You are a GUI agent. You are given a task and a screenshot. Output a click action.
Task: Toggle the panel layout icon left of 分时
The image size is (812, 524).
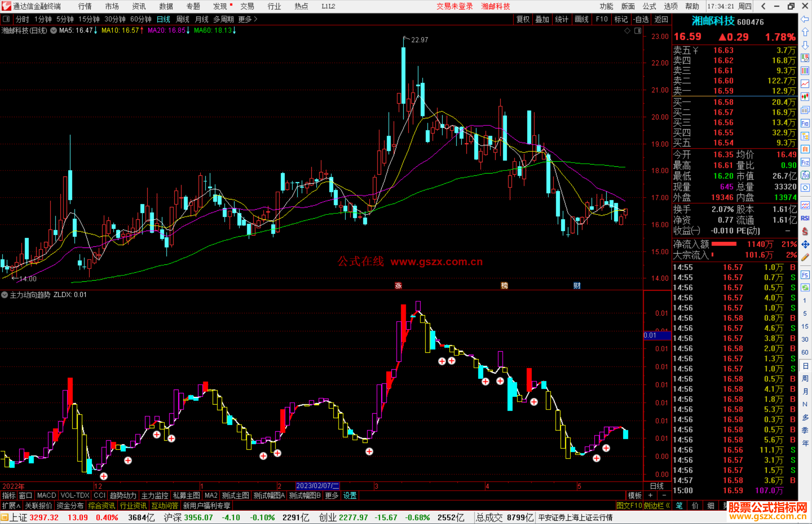tap(6, 19)
